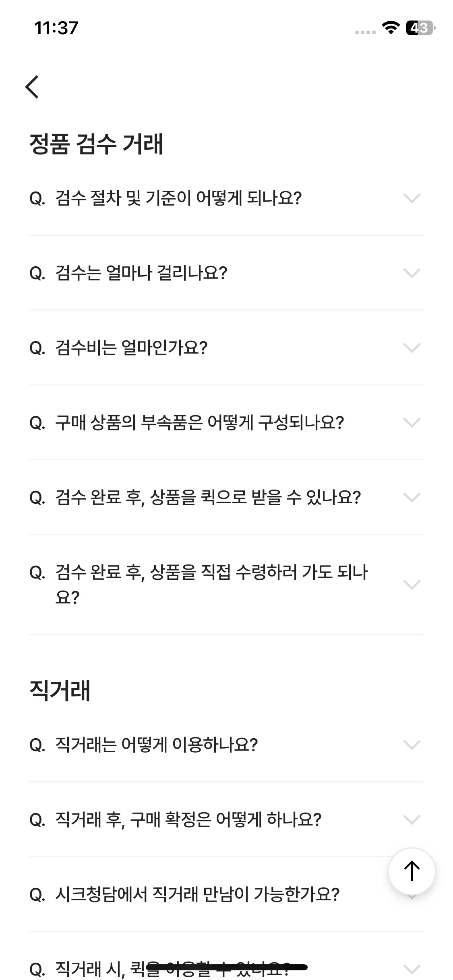
Task: Open question 검수는 얼마나 걸리나요?
Action: click(226, 273)
